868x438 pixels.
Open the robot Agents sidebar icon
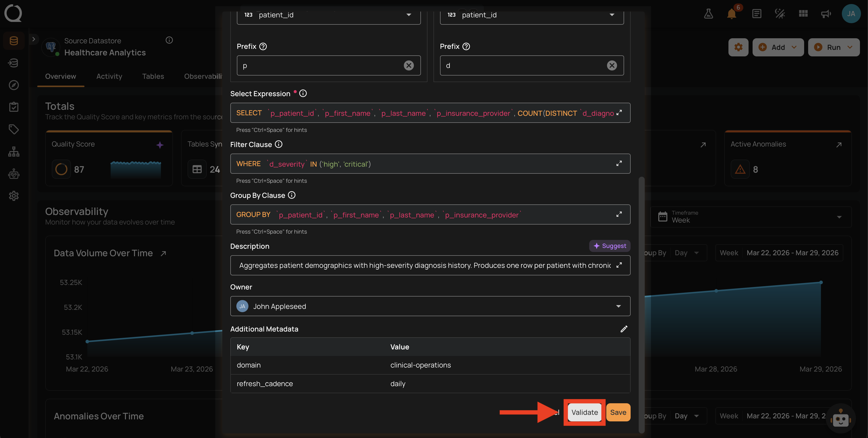[x=14, y=174]
